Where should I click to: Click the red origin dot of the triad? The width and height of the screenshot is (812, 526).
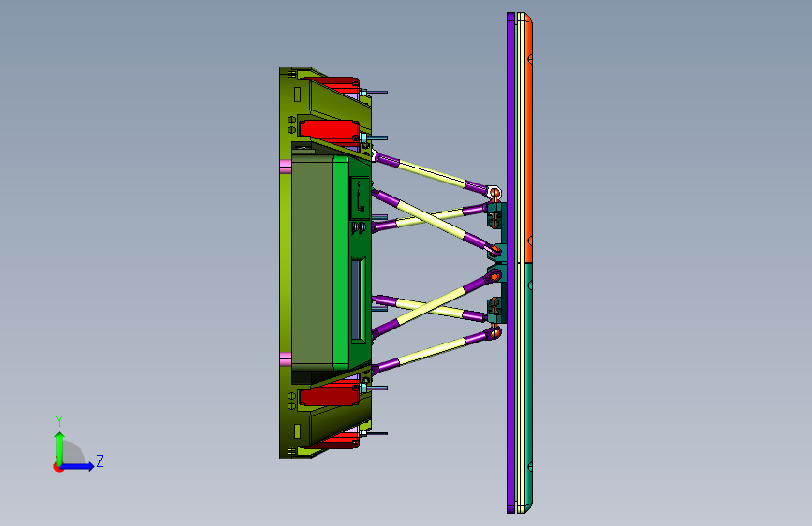pos(58,467)
